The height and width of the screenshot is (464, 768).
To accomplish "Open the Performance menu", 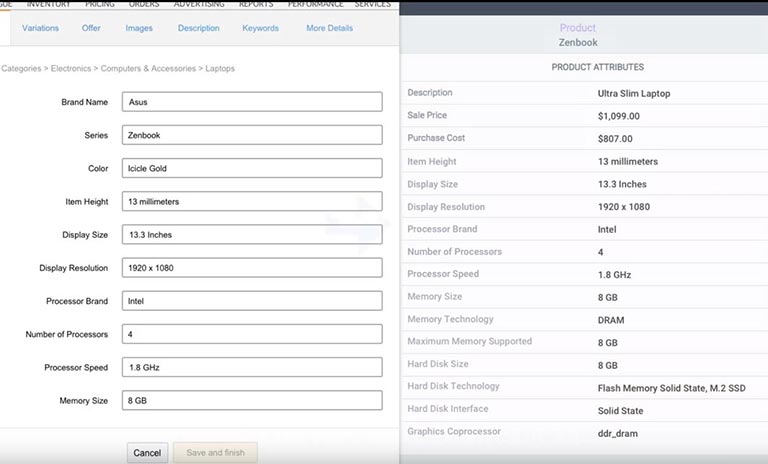I will [x=315, y=4].
